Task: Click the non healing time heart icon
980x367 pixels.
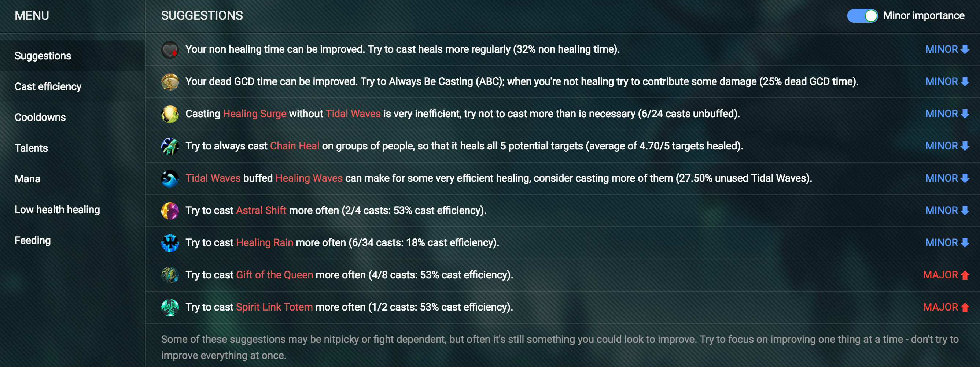Action: 170,49
